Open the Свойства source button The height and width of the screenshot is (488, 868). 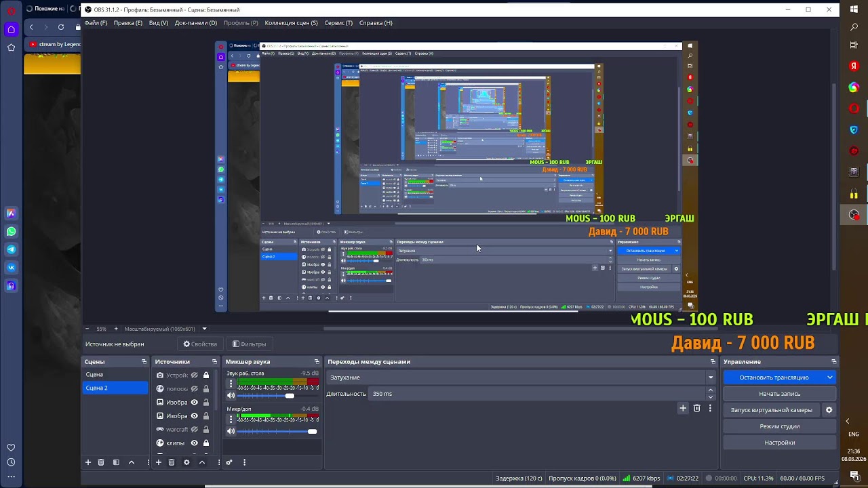pos(200,344)
